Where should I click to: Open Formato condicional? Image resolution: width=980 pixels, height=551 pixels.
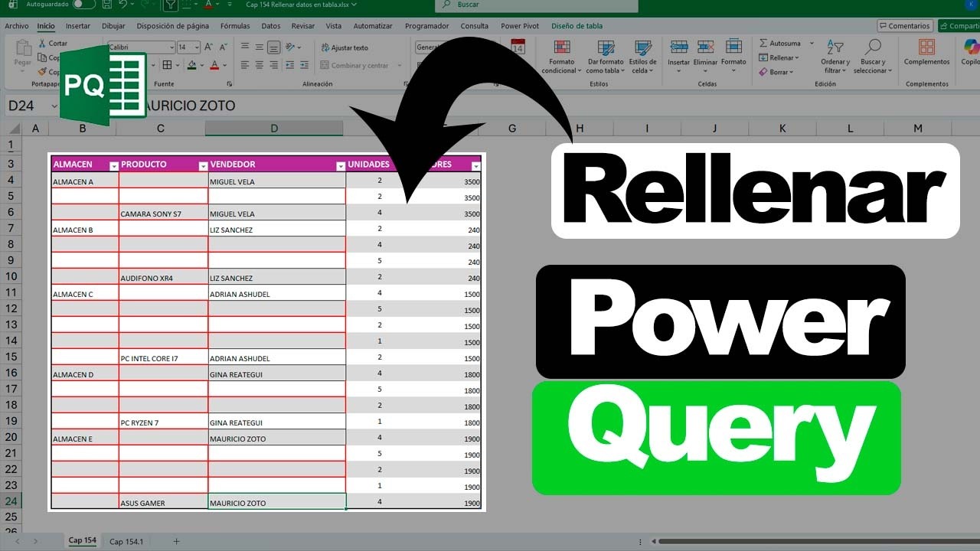[x=561, y=57]
